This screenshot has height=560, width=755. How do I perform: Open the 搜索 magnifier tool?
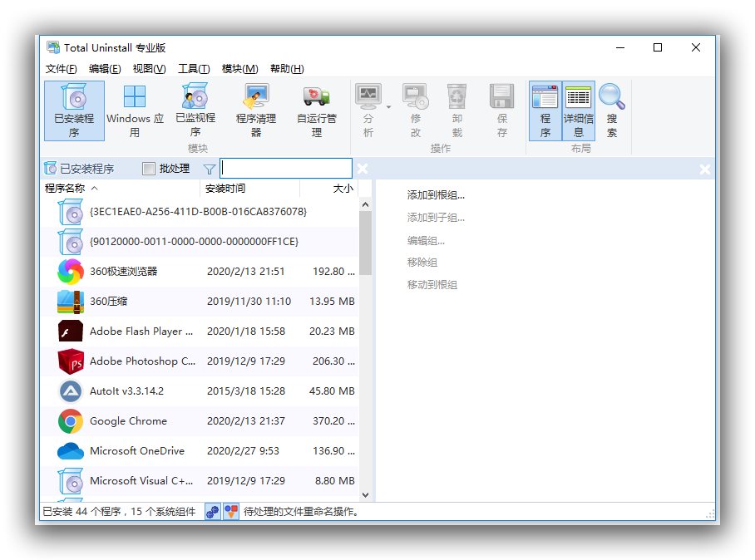(x=612, y=111)
